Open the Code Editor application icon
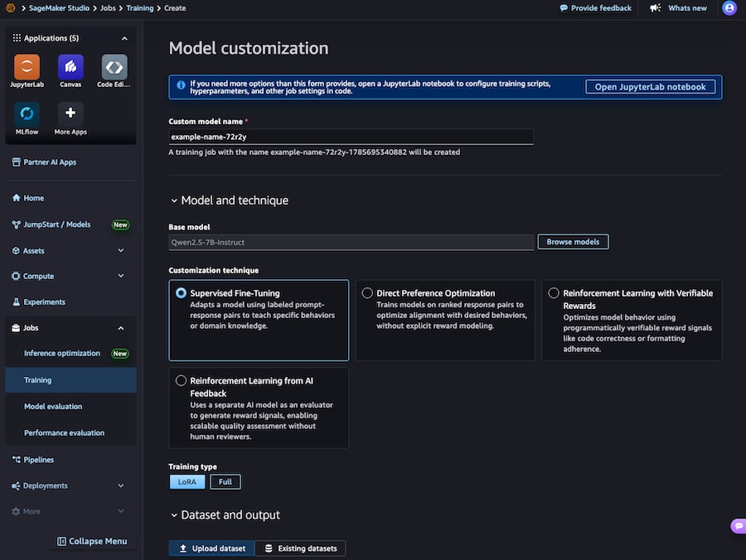Viewport: 746px width, 560px height. point(114,67)
